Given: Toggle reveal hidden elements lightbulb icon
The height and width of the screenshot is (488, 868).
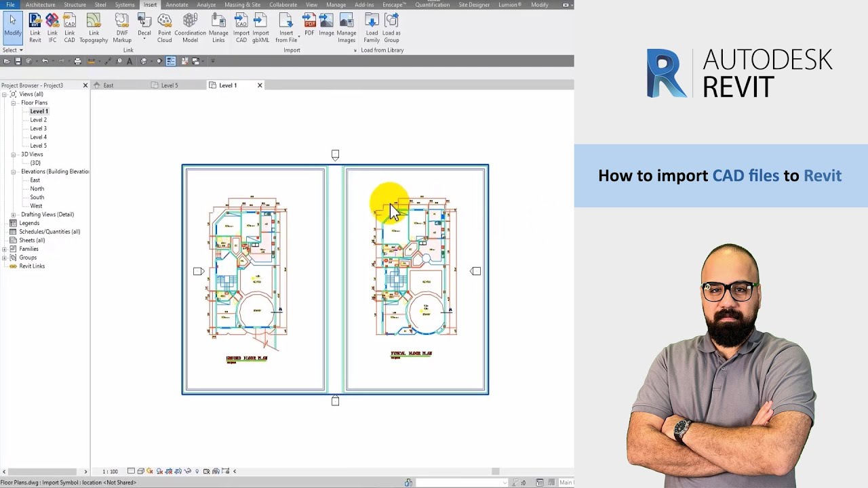Looking at the screenshot, I should point(197,471).
